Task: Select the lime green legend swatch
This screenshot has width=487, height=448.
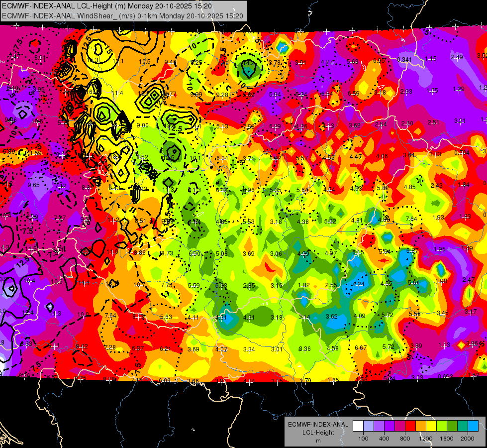Action: pyautogui.click(x=442, y=426)
